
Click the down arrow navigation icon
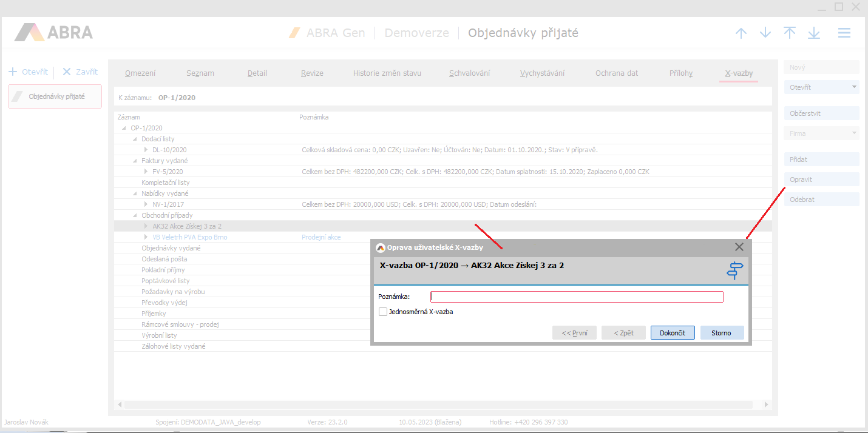(x=765, y=33)
